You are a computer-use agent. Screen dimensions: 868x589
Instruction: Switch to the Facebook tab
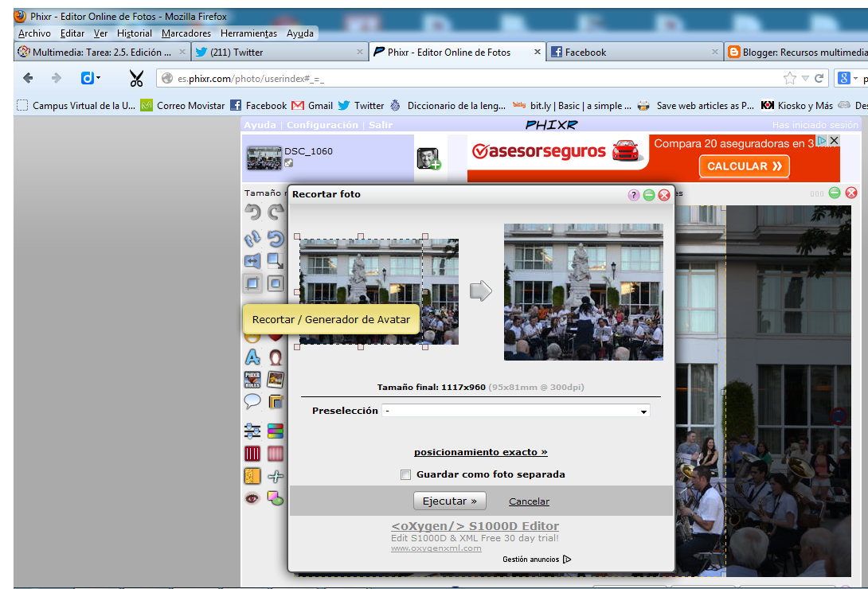click(635, 52)
